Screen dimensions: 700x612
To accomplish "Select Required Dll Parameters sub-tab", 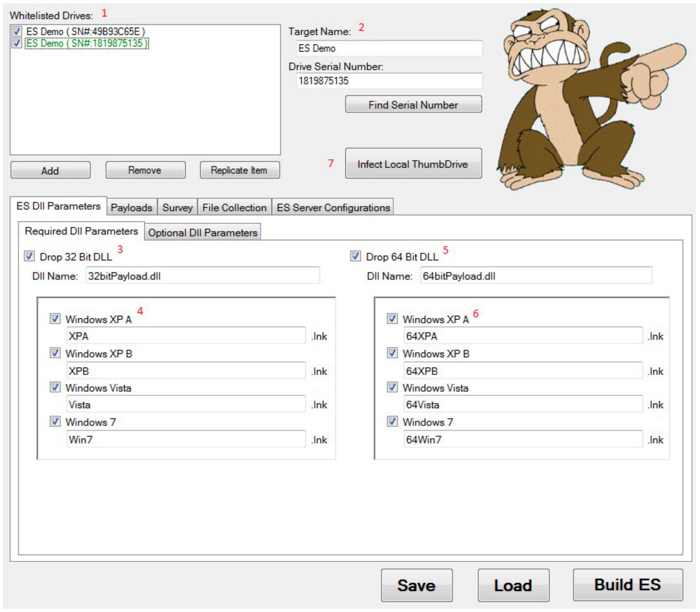I will pyautogui.click(x=81, y=231).
